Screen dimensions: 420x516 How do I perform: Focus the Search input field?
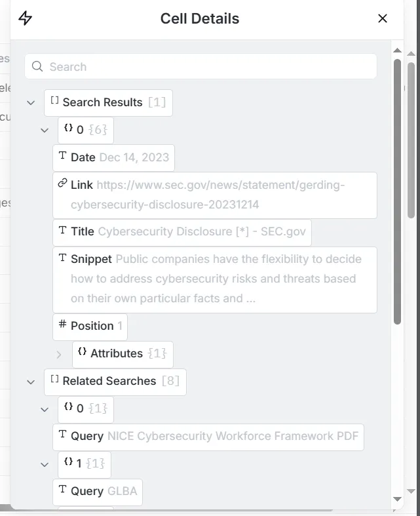[x=200, y=66]
